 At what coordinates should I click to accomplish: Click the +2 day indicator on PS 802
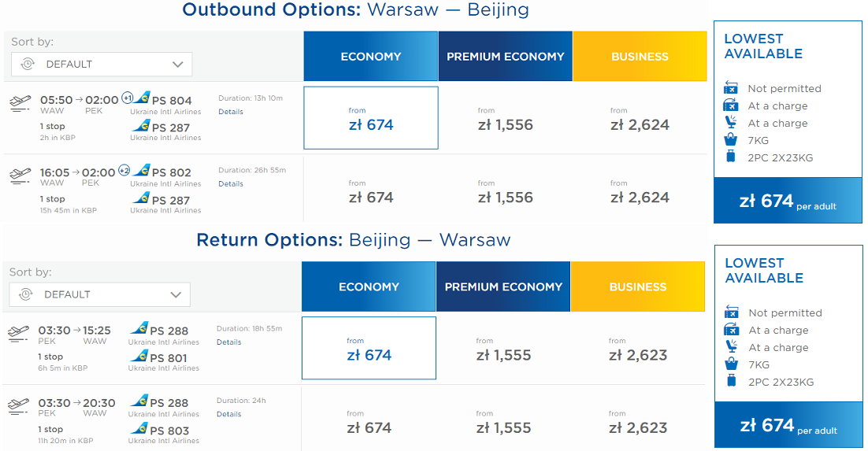(124, 171)
